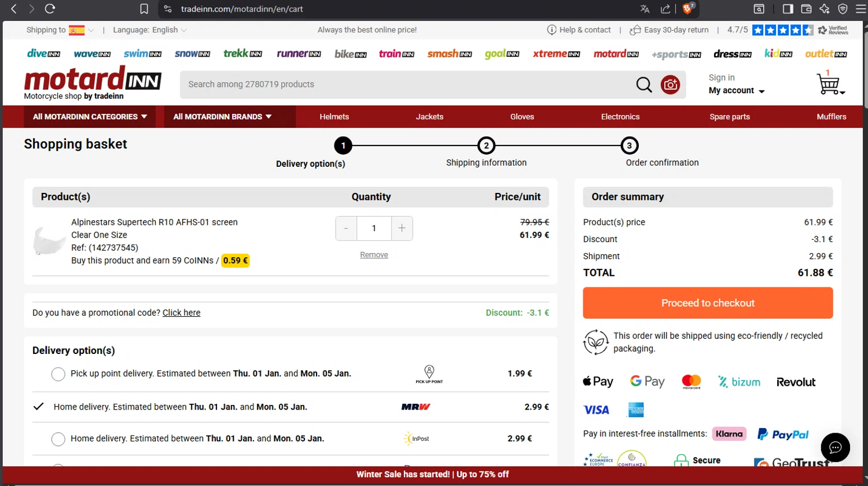
Task: Select InPost home delivery radio button
Action: point(58,439)
